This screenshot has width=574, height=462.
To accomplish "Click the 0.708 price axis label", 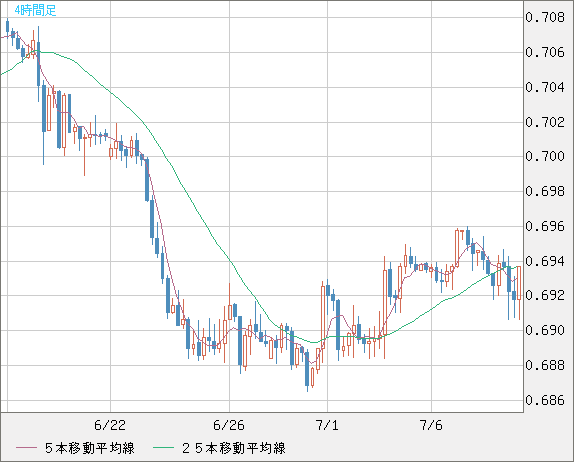I will (545, 18).
